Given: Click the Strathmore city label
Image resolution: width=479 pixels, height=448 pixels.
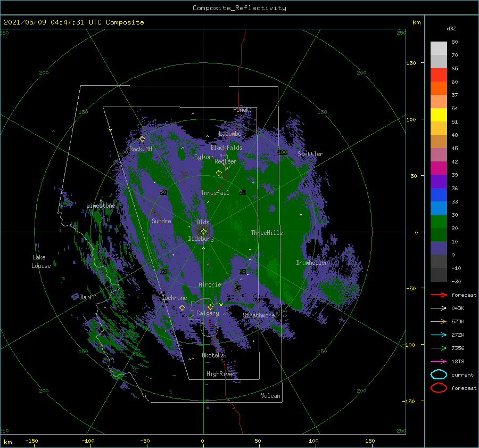Looking at the screenshot, I should click(259, 315).
